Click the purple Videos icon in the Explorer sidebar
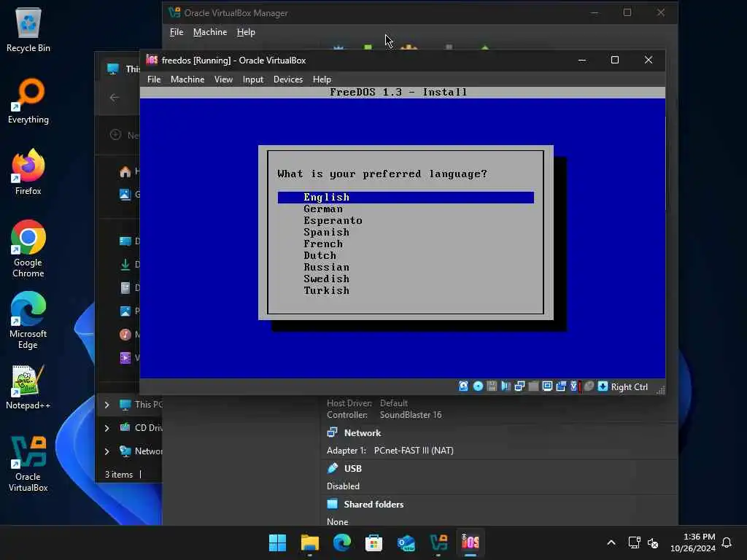Image resolution: width=747 pixels, height=560 pixels. (x=125, y=357)
